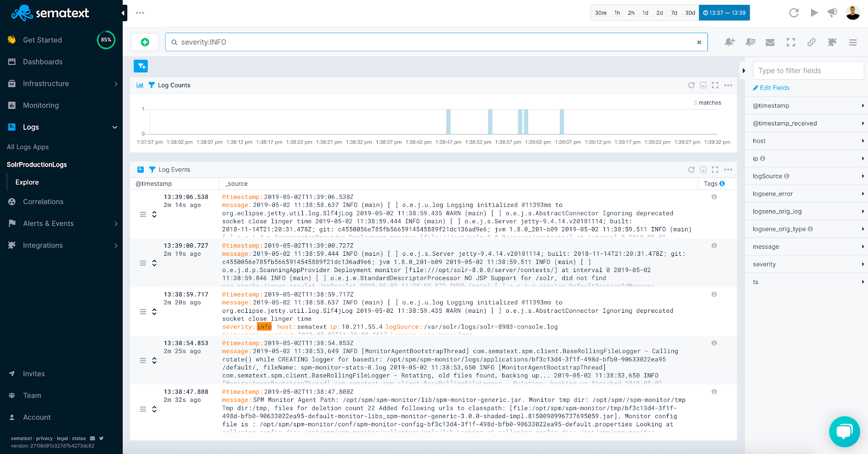Expand the severity field
The width and height of the screenshot is (868, 454).
click(x=863, y=264)
